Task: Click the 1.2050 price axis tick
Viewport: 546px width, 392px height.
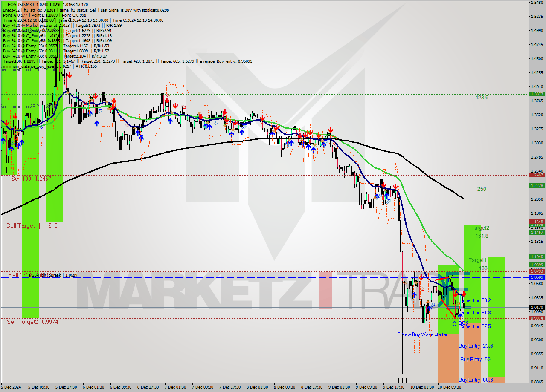Action: pos(537,199)
